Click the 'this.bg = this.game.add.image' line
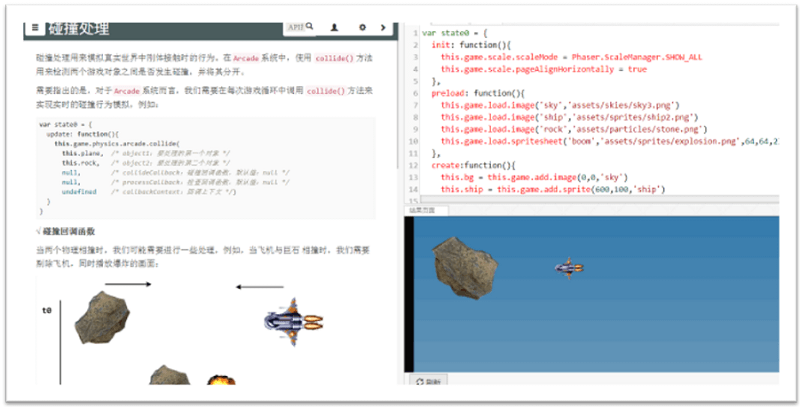Screen dimensions: 800x407 coord(534,177)
